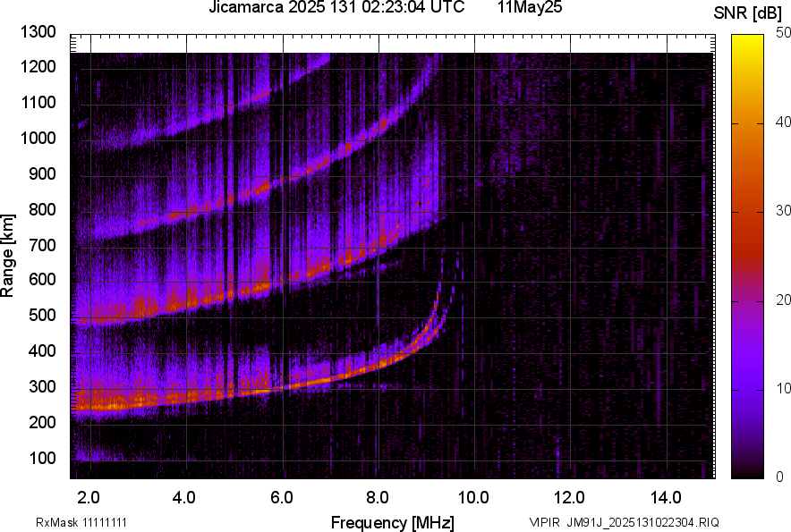Click the 12.0 frequency tick label
This screenshot has height=532, width=791.
click(x=569, y=498)
